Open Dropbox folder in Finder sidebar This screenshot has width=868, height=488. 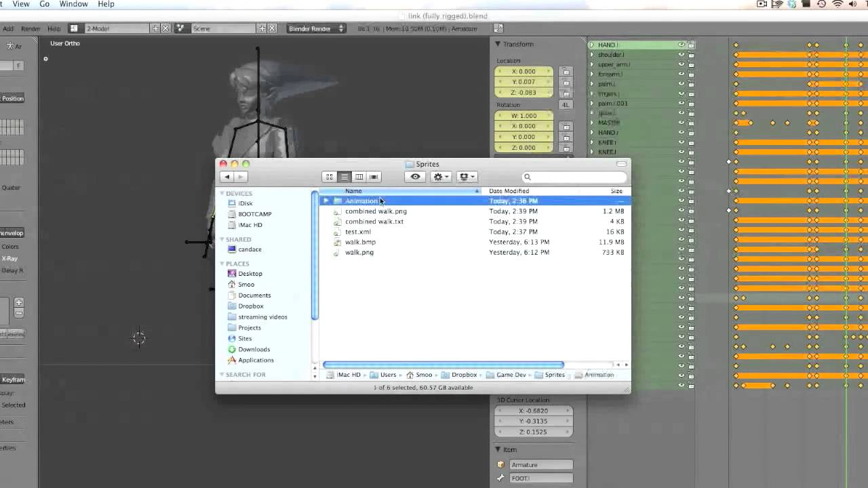[x=250, y=306]
